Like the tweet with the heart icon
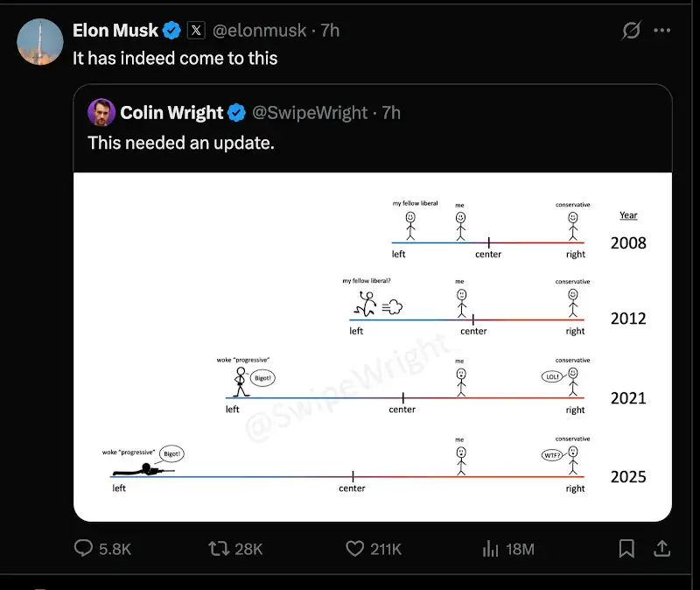700x590 pixels. pyautogui.click(x=354, y=548)
